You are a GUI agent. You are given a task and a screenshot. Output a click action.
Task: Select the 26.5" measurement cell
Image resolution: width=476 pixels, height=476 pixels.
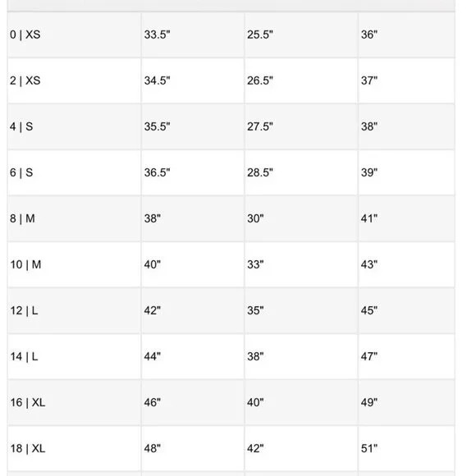301,80
